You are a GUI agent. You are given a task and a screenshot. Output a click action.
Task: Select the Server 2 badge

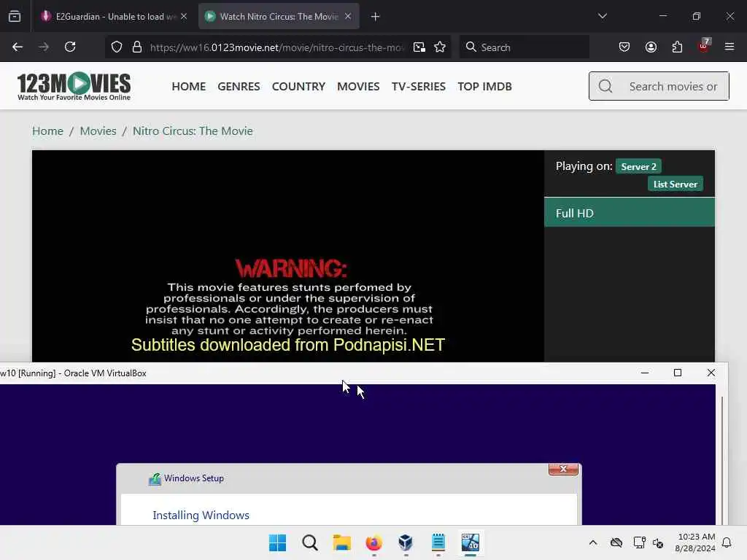click(638, 167)
